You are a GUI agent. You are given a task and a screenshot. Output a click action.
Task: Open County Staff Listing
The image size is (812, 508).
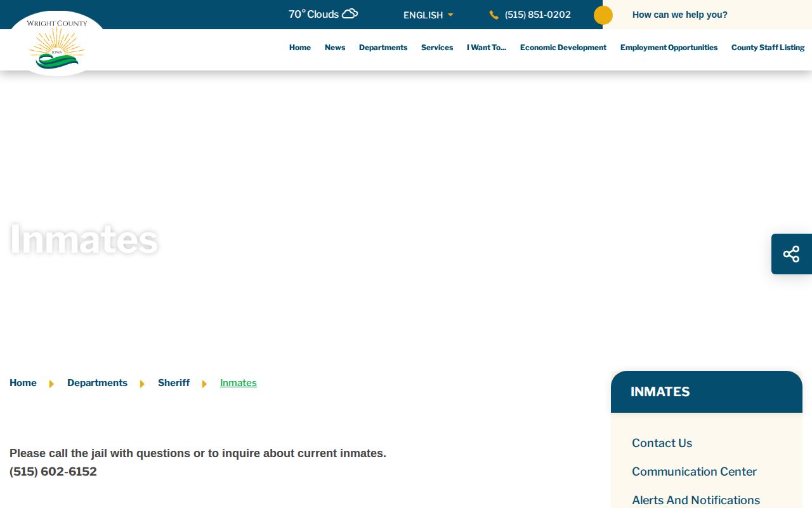(768, 48)
